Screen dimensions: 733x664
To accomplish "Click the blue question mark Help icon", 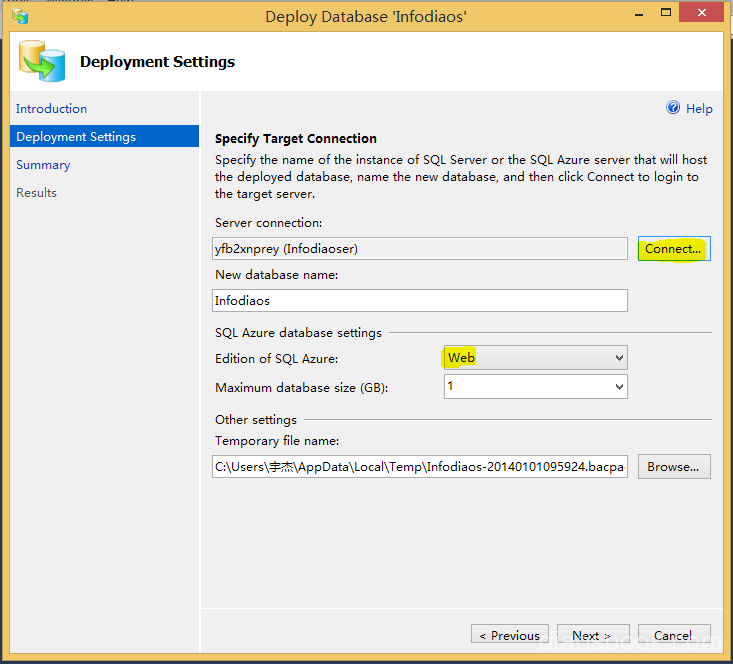I will coord(673,108).
